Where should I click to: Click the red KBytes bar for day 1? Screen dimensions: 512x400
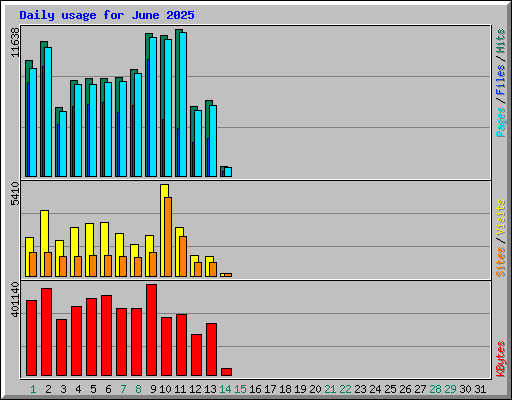tap(31, 338)
